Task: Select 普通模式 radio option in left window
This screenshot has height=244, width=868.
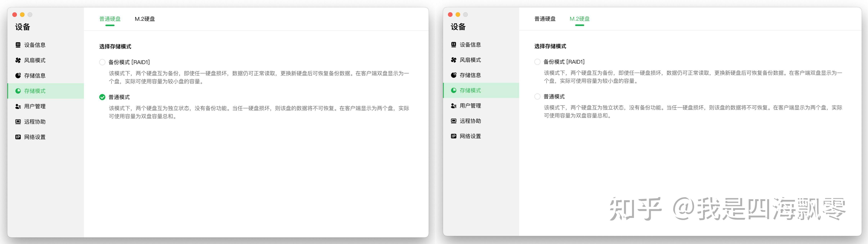Action: click(x=102, y=97)
